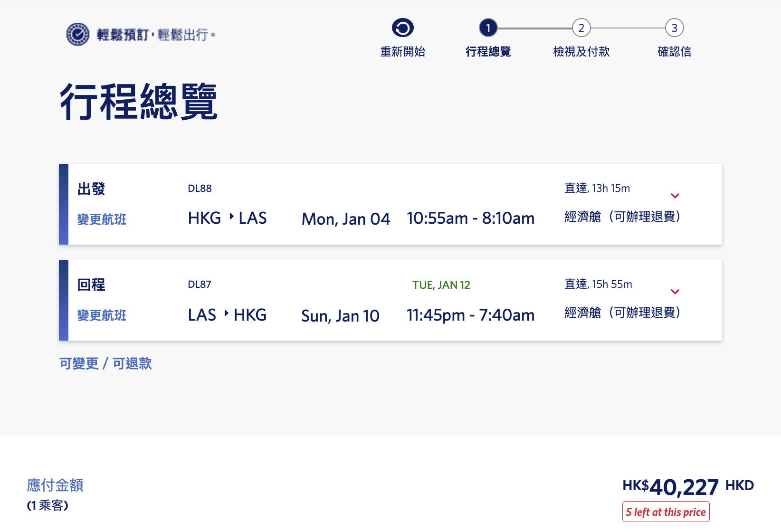
Task: Expand the DL88 departure flight details chevron
Action: (x=675, y=196)
